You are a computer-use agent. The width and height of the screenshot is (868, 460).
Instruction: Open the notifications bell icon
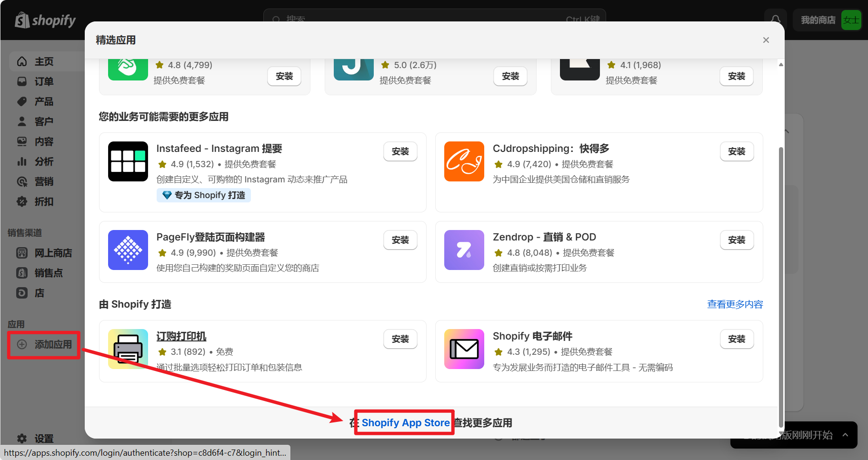coord(775,20)
